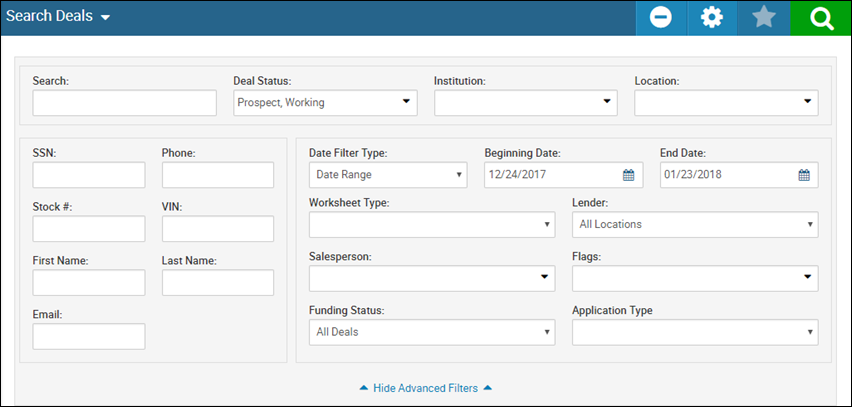The width and height of the screenshot is (852, 407).
Task: Click into the Search text field
Action: click(x=124, y=103)
